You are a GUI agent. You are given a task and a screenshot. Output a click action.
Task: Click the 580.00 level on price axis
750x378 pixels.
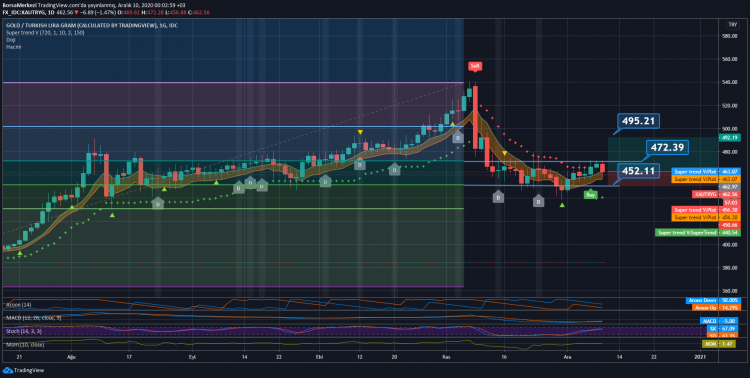[x=729, y=36]
